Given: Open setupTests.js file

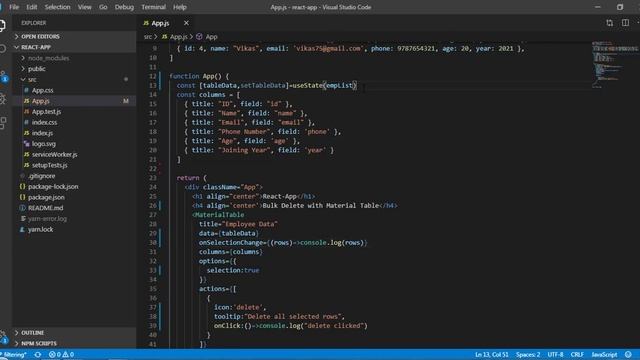Looking at the screenshot, I should pos(49,165).
